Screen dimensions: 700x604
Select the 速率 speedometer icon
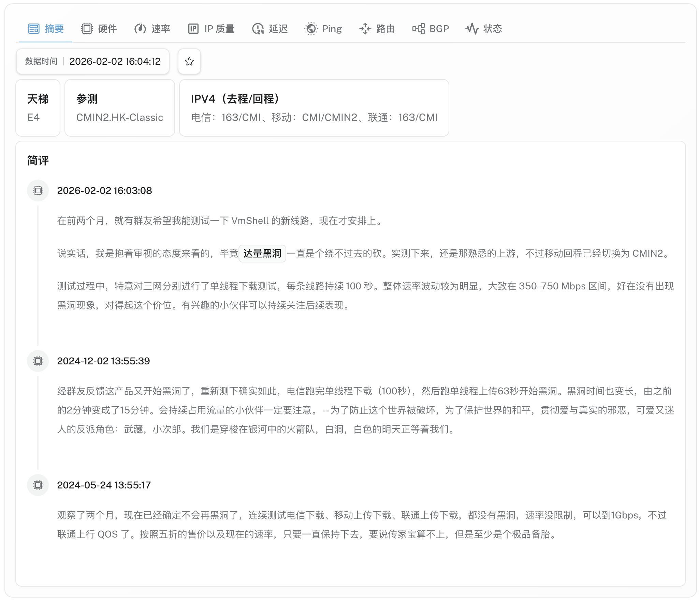point(140,29)
